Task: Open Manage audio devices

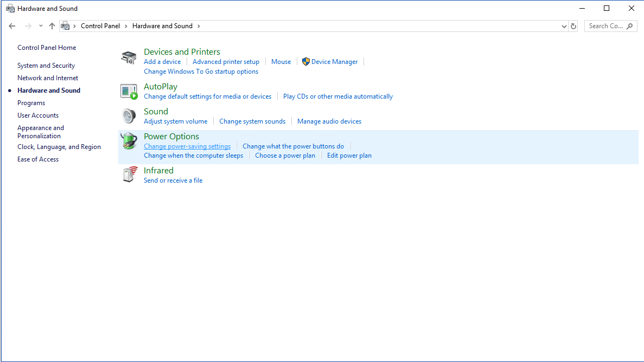Action: 329,121
